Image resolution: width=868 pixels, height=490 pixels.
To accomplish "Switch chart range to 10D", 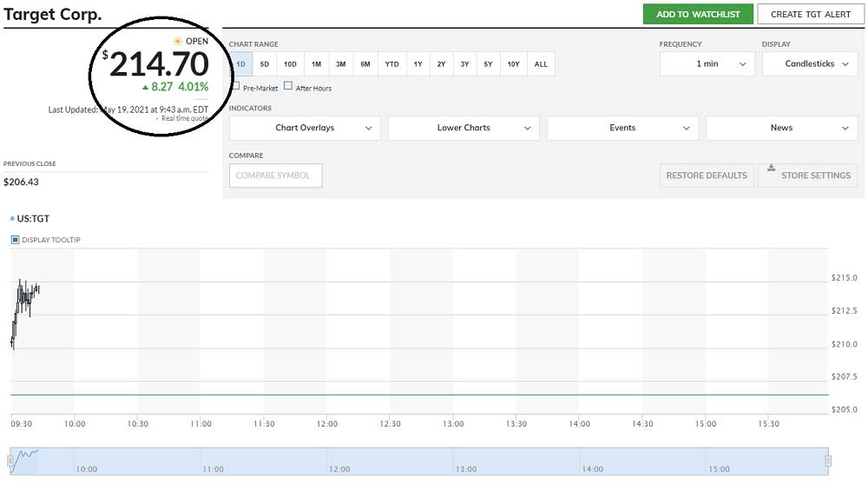I will 290,64.
